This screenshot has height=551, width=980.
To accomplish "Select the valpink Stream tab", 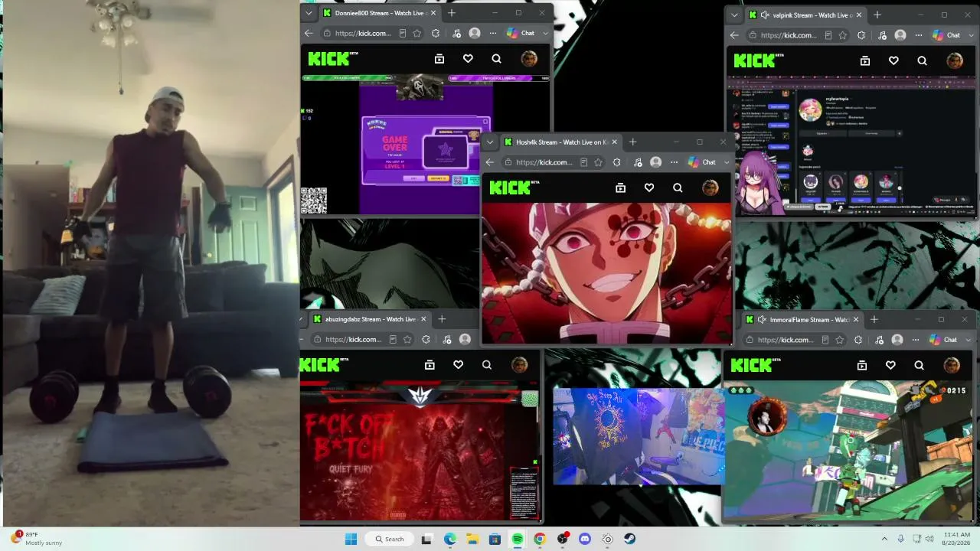I will pos(805,15).
